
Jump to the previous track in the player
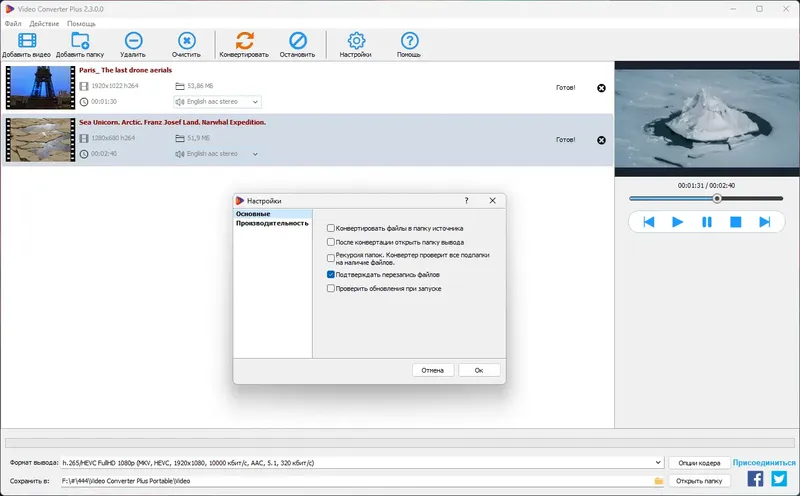tap(648, 222)
